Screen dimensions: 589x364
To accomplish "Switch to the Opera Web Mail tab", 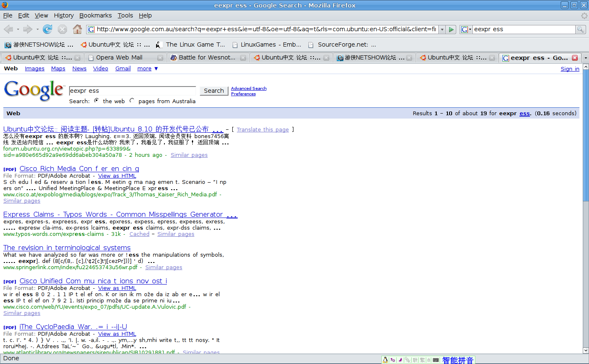I will [x=124, y=58].
